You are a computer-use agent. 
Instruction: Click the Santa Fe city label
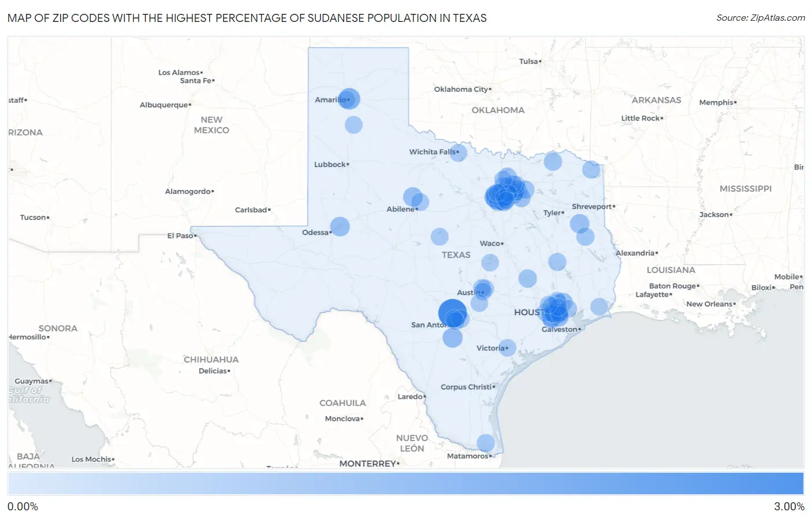pos(196,81)
